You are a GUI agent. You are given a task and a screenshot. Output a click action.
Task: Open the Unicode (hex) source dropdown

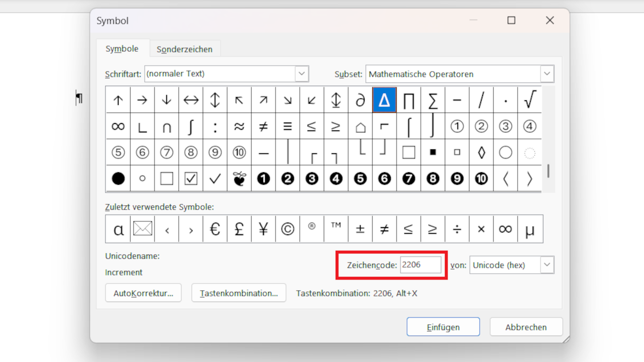point(547,265)
